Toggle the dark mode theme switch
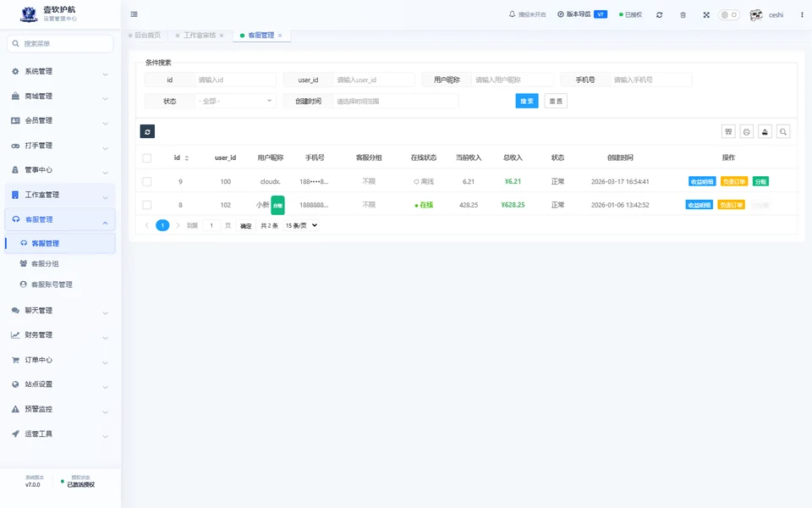Screen dimensions: 812x508 (728, 15)
